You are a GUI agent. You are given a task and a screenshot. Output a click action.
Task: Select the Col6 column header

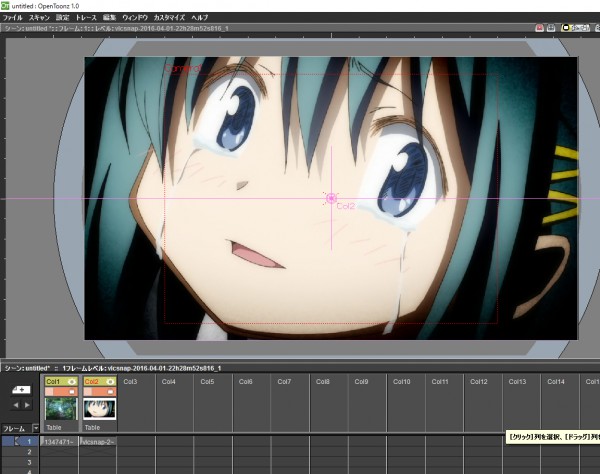(246, 382)
